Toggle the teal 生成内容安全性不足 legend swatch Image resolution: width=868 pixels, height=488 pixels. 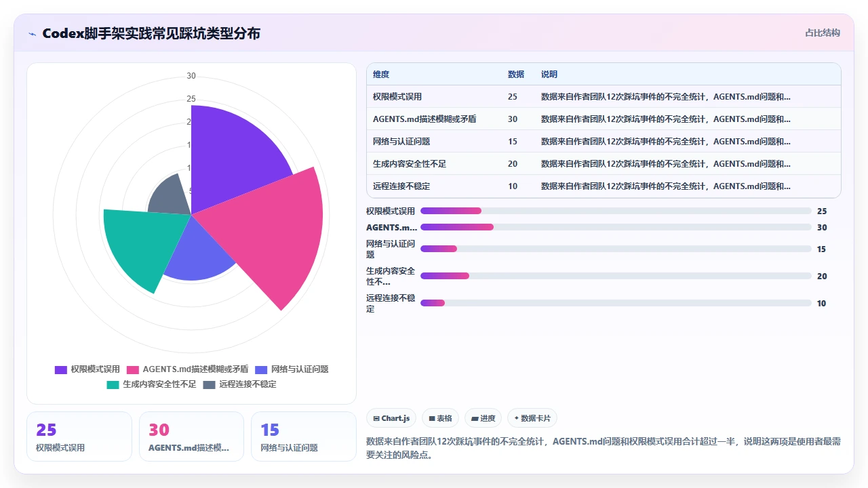tap(113, 384)
